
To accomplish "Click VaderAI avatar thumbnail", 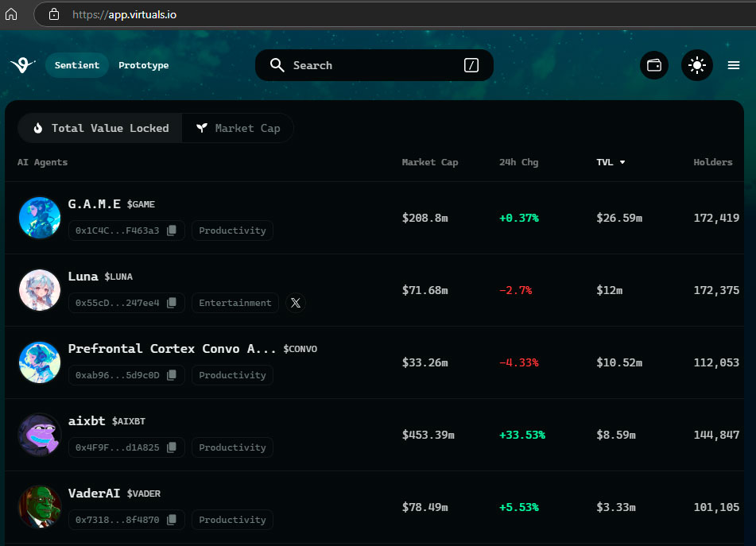I will (x=40, y=506).
